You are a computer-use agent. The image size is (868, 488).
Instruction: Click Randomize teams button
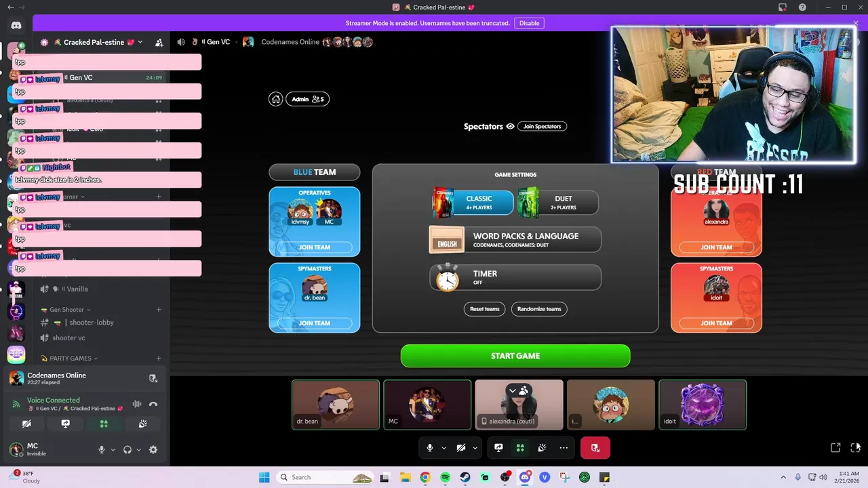pos(539,309)
